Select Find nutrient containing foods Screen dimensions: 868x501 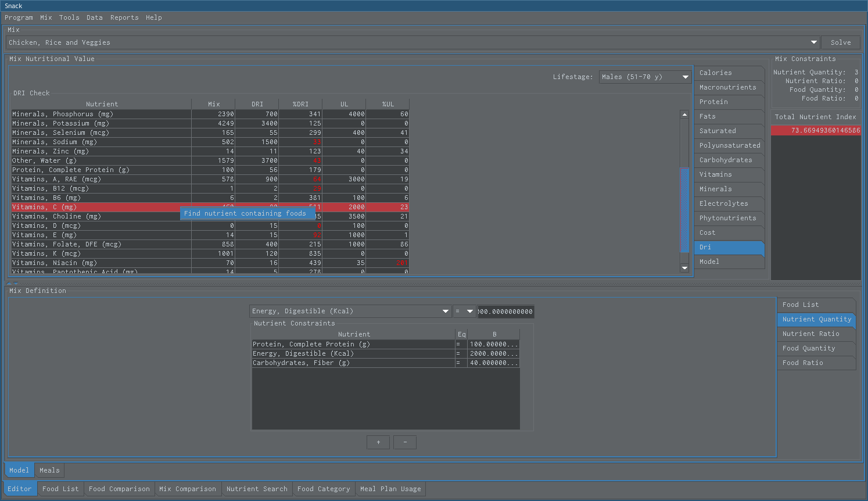[248, 213]
